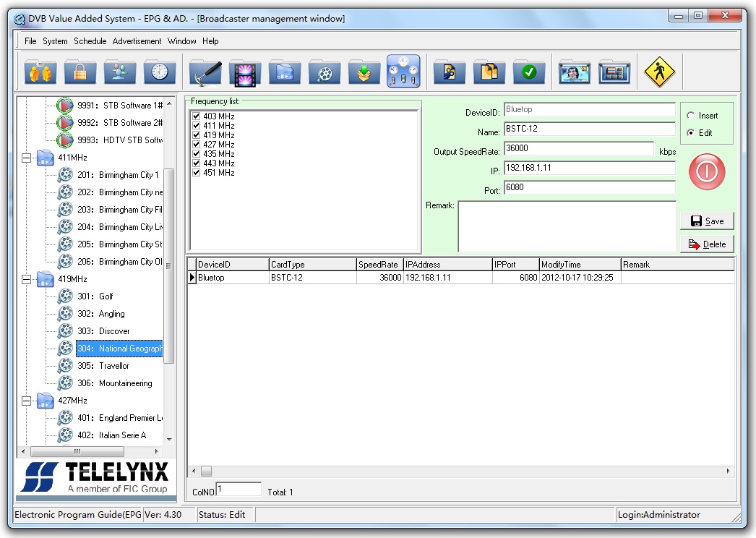Uncheck the 419 MHz frequency
The image size is (756, 538).
pos(197,135)
